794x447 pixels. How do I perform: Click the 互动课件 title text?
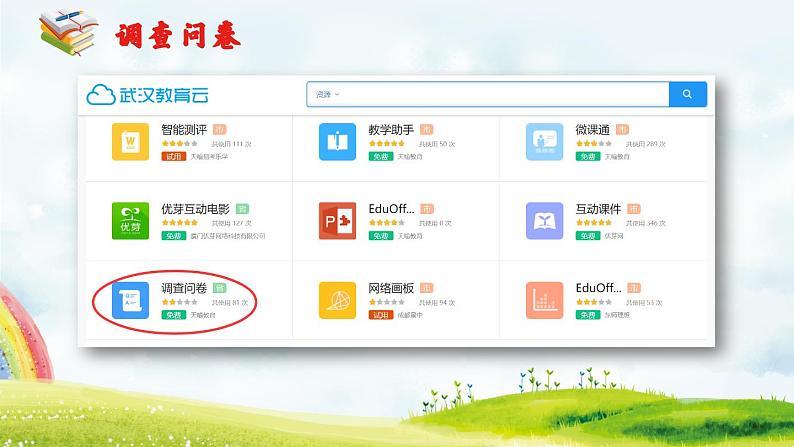click(x=598, y=209)
